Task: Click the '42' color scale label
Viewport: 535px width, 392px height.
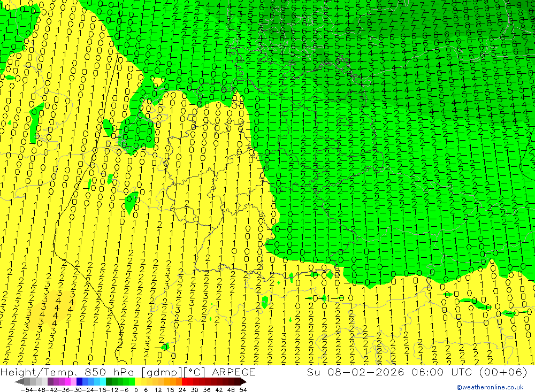Action: (219, 390)
